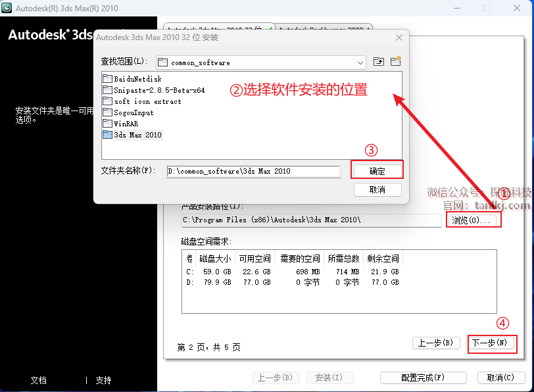Select the WinRAR folder
This screenshot has height=392, width=534.
pos(120,124)
